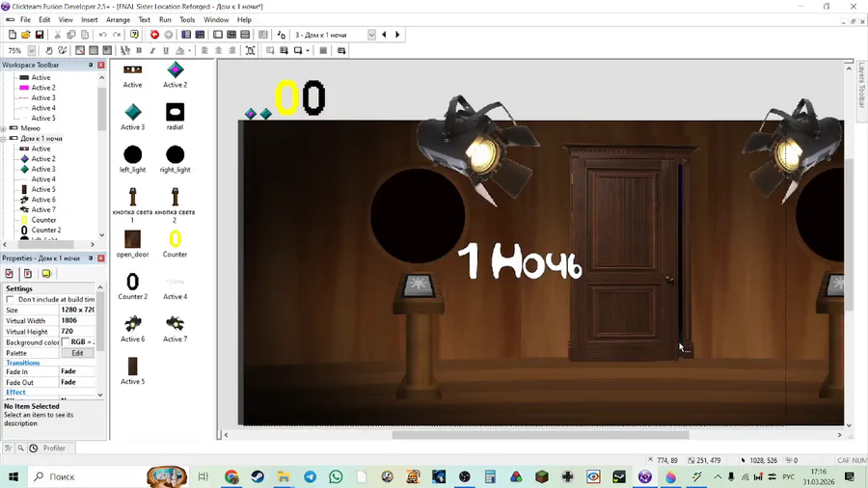Select open_door object in object list

(x=132, y=244)
